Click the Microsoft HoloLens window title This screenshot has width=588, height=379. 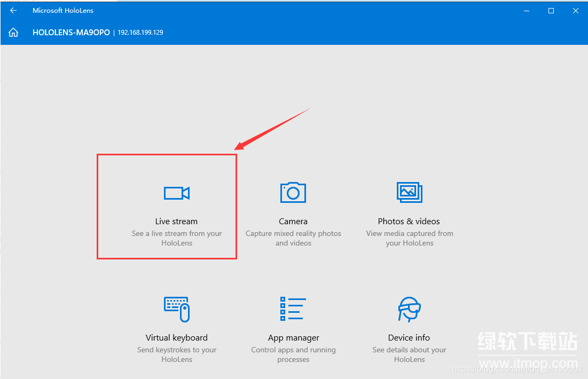coord(63,11)
